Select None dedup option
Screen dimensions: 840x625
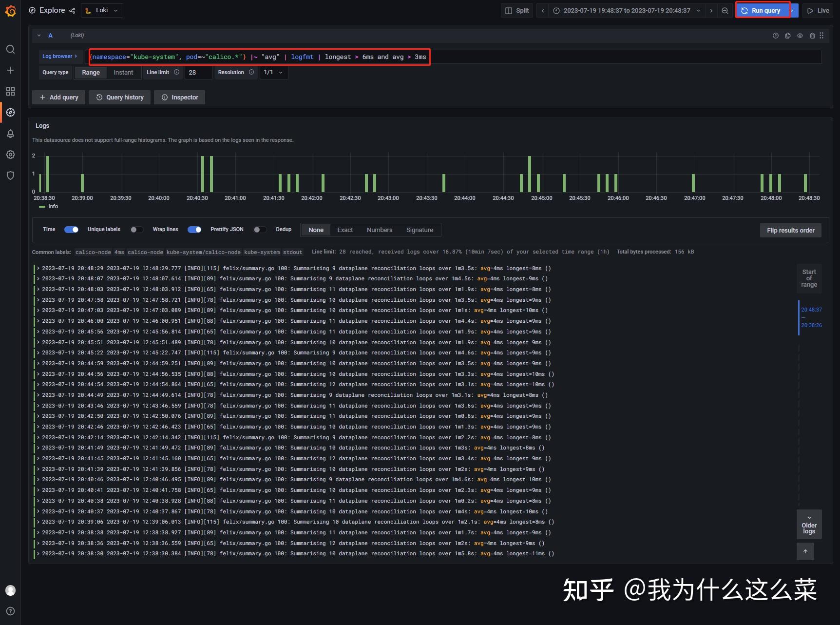316,230
